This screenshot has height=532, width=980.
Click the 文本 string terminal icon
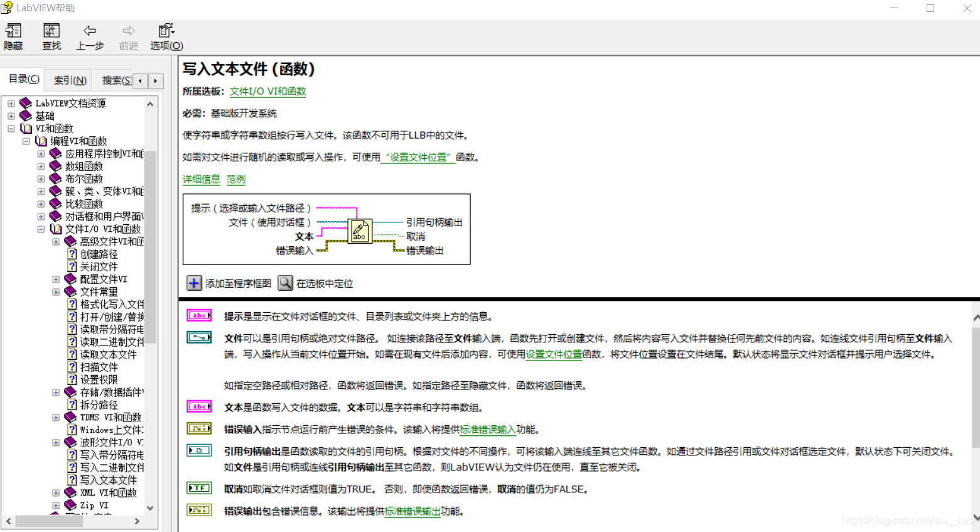coord(199,406)
